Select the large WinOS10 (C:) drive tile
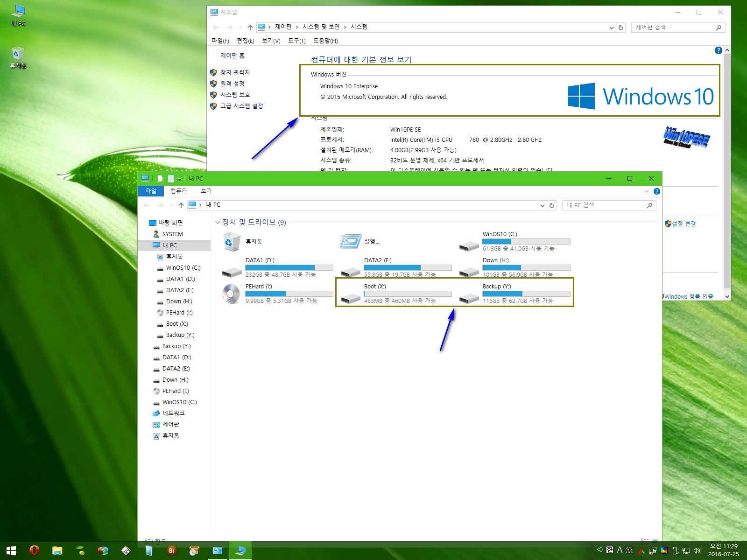The height and width of the screenshot is (560, 747). 514,241
